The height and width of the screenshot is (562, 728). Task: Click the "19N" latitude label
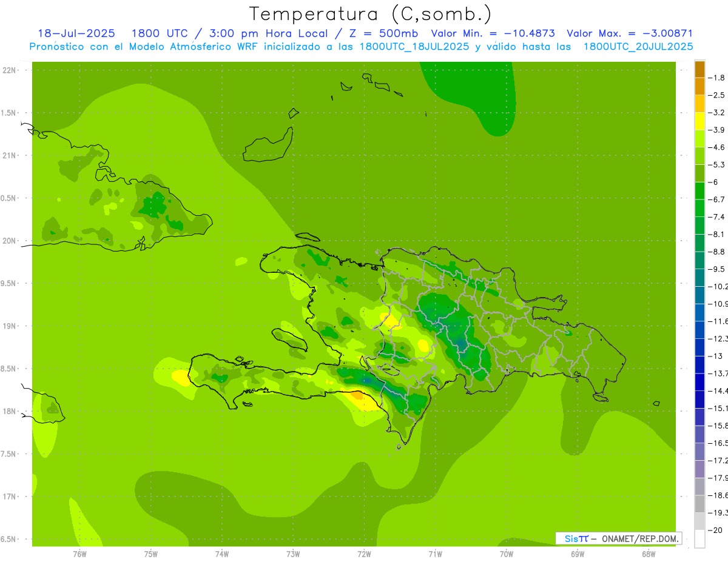click(9, 326)
